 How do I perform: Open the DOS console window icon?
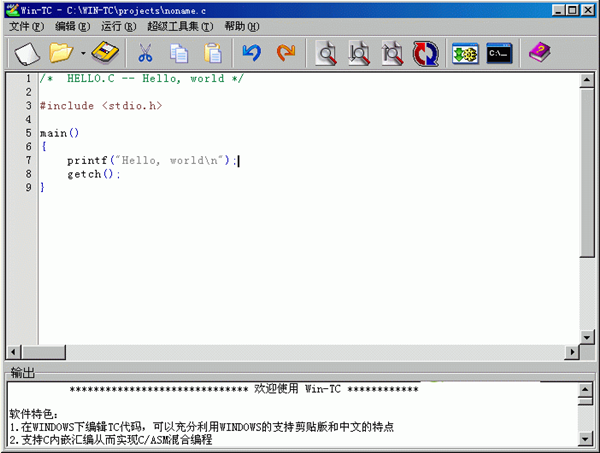coord(498,53)
